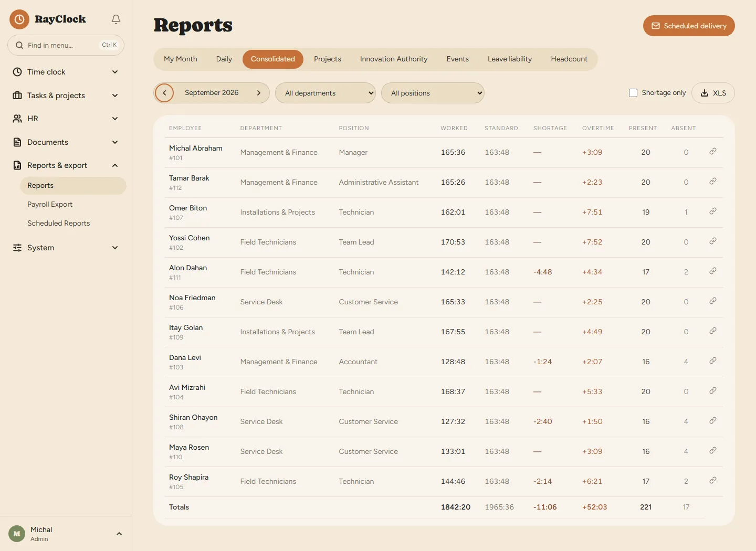The height and width of the screenshot is (551, 756).
Task: Open link icon for Tamar Barak row
Action: 713,182
